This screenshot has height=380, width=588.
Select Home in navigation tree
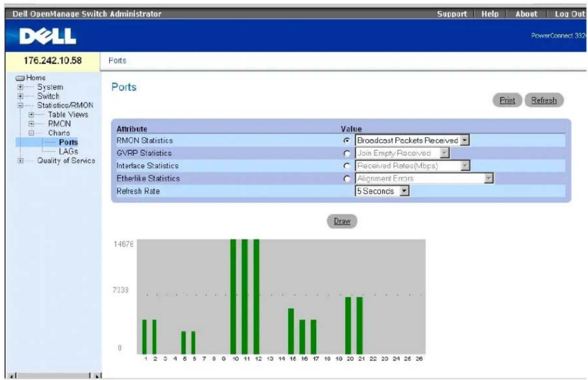36,78
